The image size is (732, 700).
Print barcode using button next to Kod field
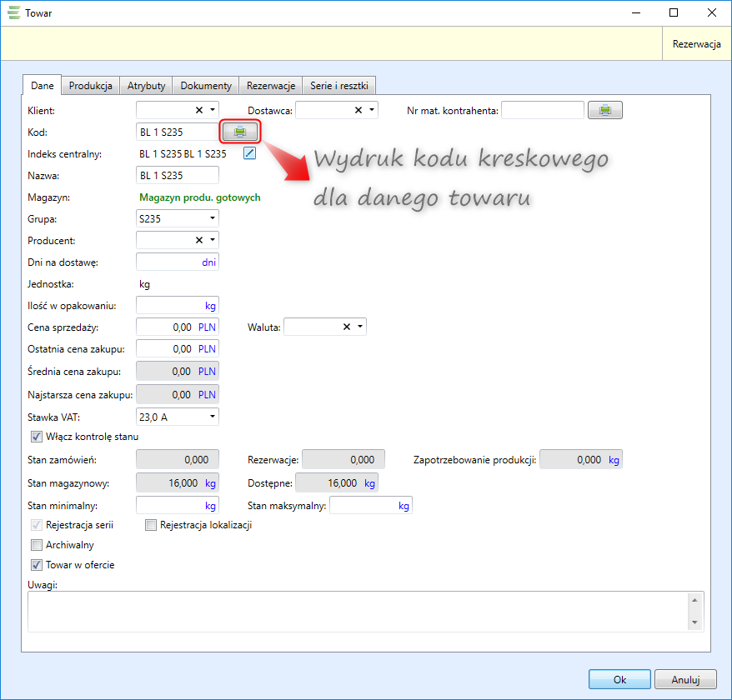(240, 132)
